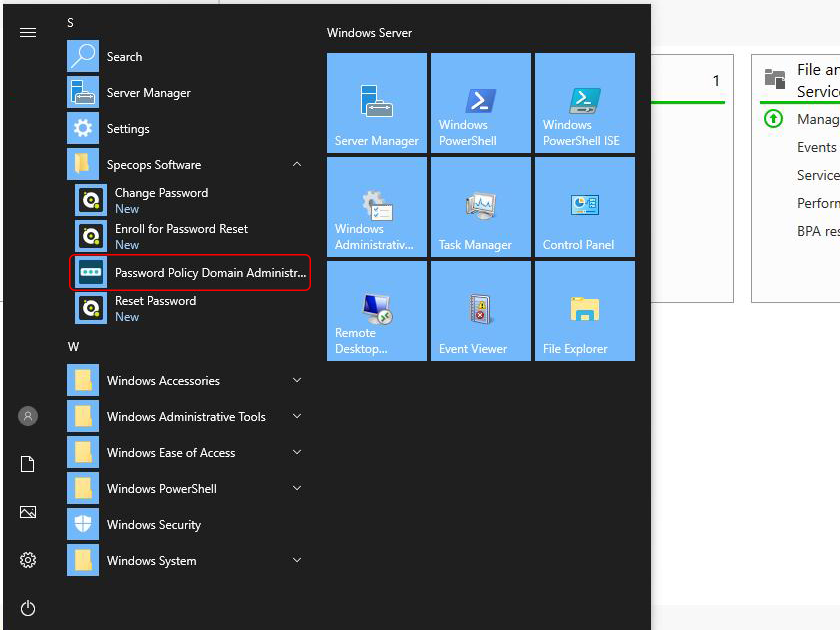The image size is (840, 630).
Task: Open the Task Manager tile
Action: click(x=481, y=207)
